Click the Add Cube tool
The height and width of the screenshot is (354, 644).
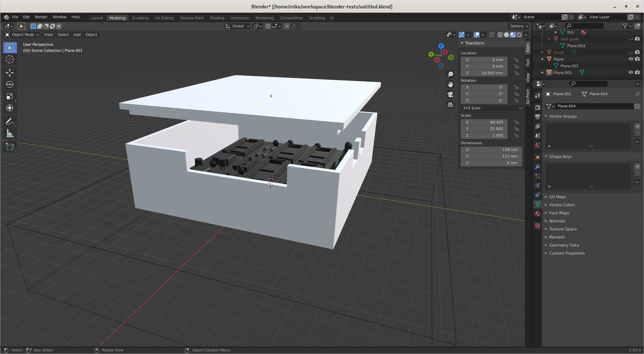pos(10,147)
